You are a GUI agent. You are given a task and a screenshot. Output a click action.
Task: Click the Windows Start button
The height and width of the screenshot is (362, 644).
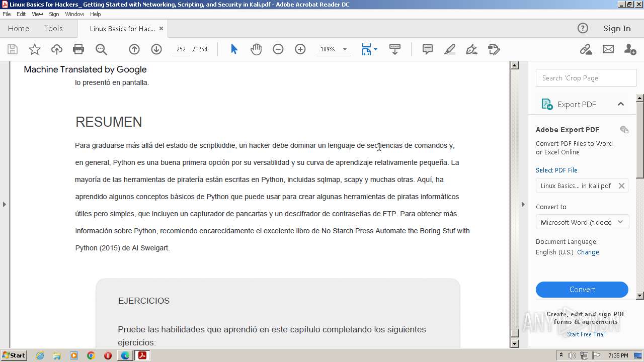14,355
